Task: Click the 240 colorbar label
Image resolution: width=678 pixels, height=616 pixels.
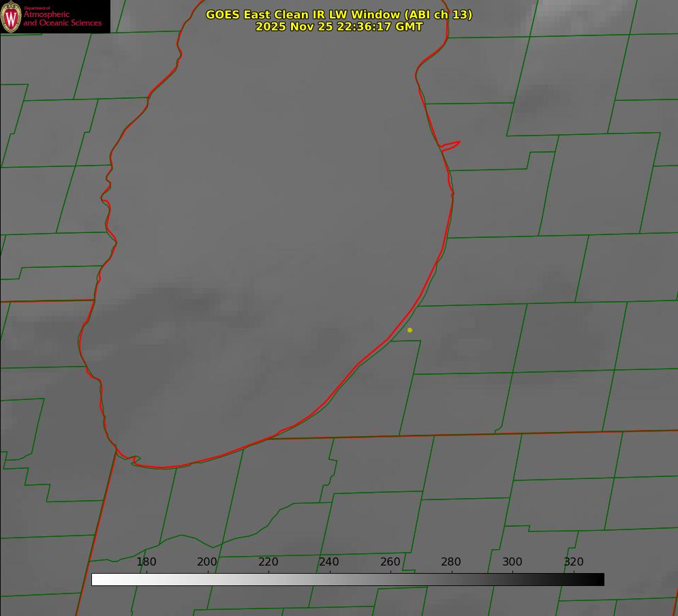Action: (329, 561)
